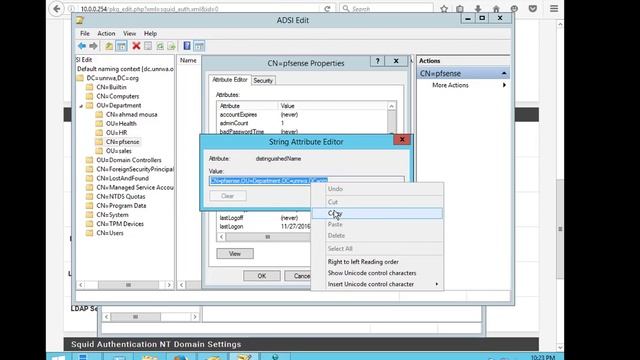Select OU=Health in the tree
The width and height of the screenshot is (640, 360).
121,124
